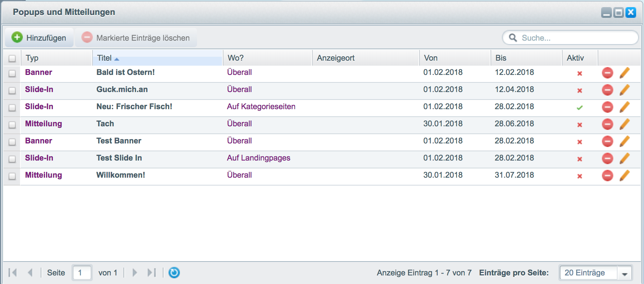The image size is (644, 284).
Task: Click the 'Neu: Frischer Fisch!' title
Action: click(x=134, y=107)
